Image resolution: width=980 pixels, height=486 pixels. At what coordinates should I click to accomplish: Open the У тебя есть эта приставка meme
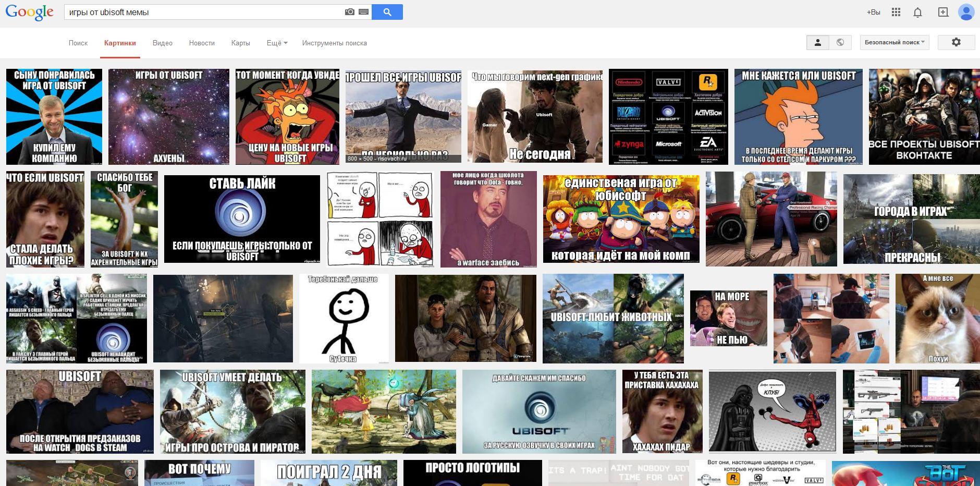coord(663,412)
